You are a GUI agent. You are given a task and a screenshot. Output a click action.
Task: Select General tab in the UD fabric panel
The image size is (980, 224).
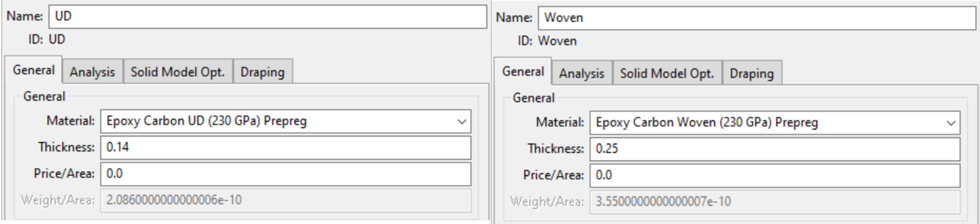(34, 70)
